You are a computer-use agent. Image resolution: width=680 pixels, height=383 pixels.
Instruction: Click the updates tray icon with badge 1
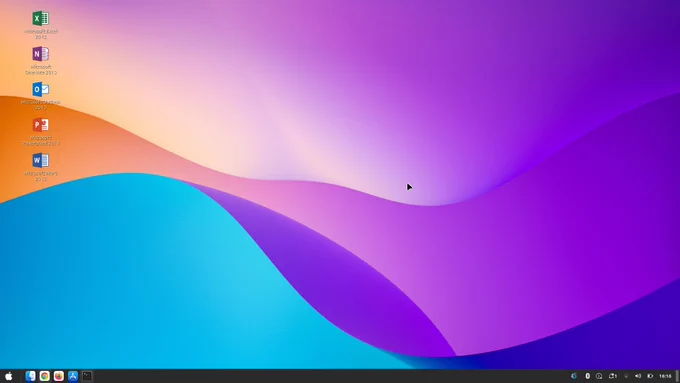point(613,376)
